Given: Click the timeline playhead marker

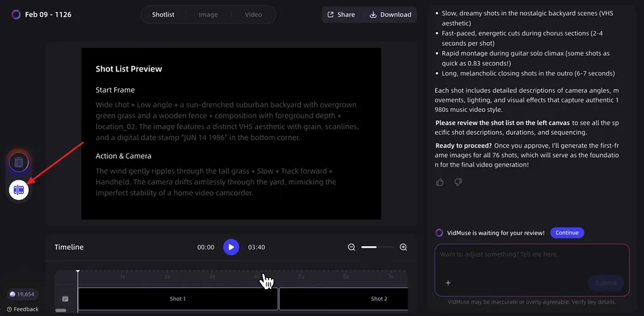Looking at the screenshot, I should (77, 272).
